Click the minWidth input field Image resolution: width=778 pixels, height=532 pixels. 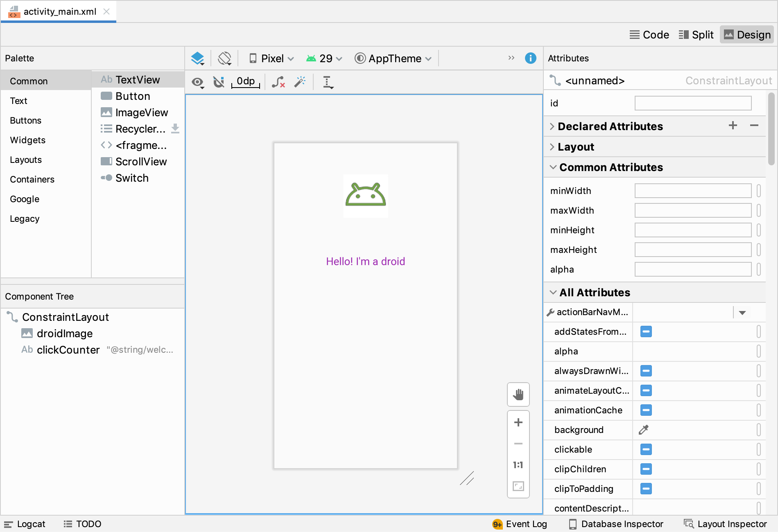point(693,191)
